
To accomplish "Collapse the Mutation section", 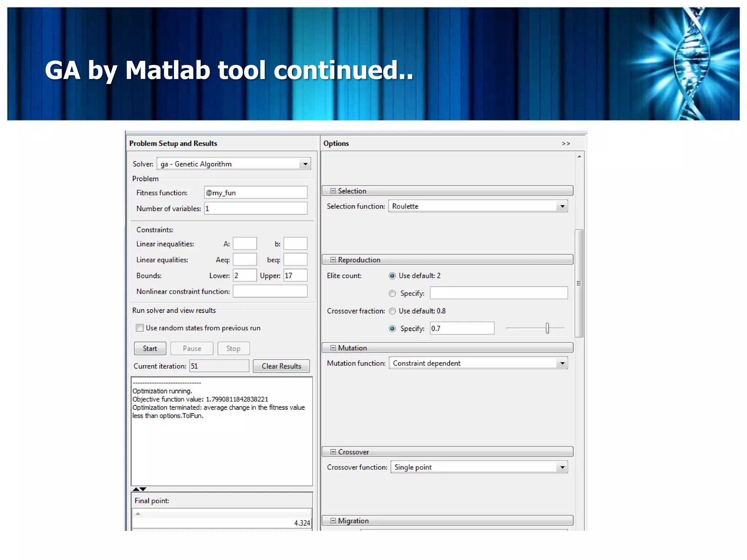I will [x=333, y=348].
